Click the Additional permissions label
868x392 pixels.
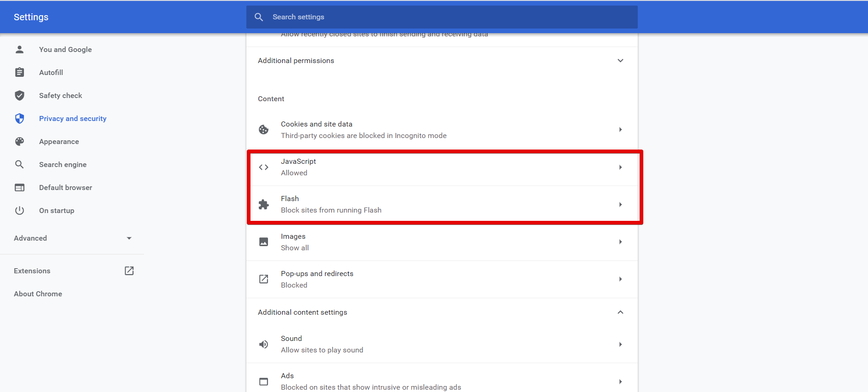coord(296,60)
